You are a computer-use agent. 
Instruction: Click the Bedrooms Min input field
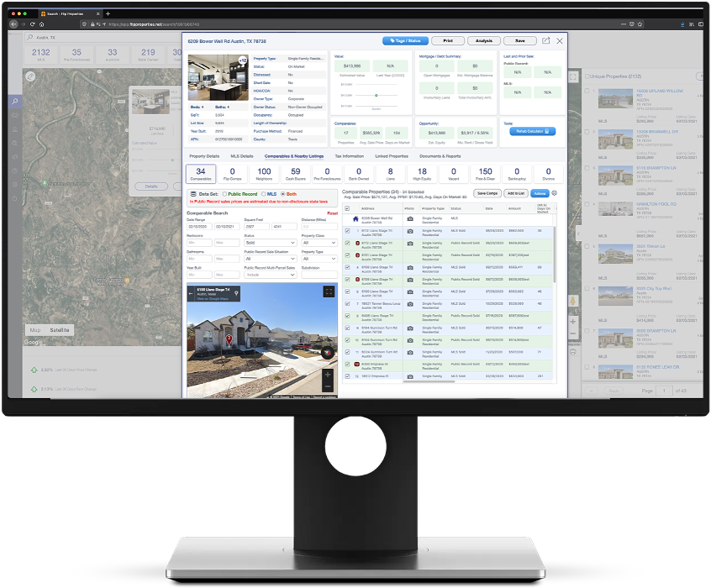[199, 243]
